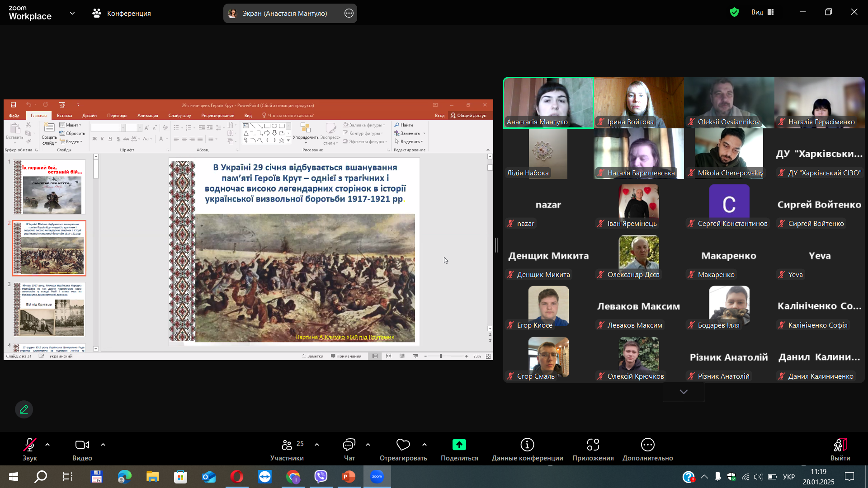Open the Participants panel

point(287,450)
